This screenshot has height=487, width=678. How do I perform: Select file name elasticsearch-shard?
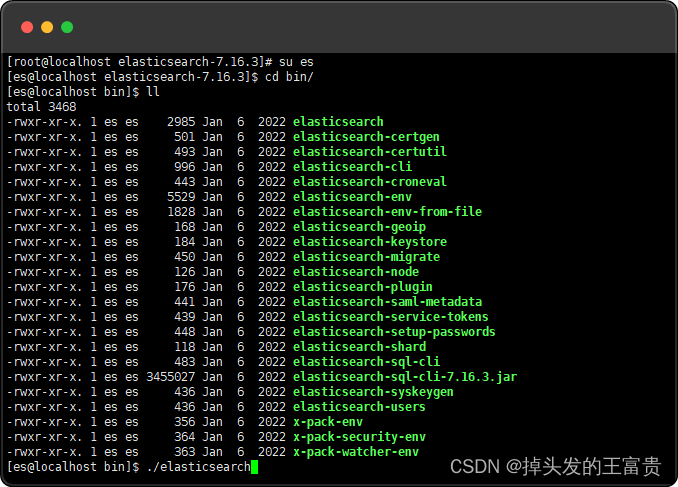pyautogui.click(x=359, y=347)
